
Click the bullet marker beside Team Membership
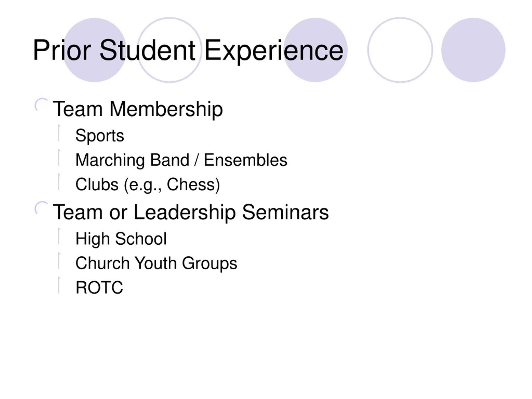pos(41,105)
